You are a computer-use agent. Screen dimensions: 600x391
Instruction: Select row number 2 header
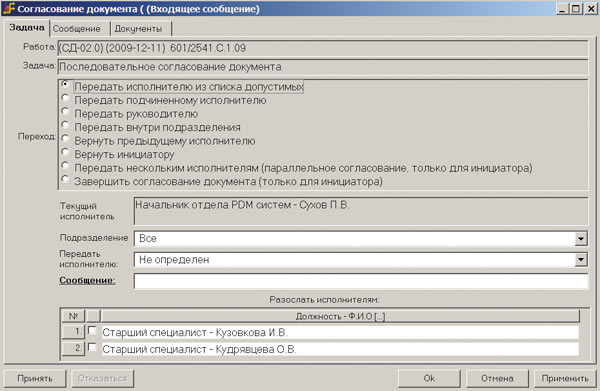coord(73,349)
